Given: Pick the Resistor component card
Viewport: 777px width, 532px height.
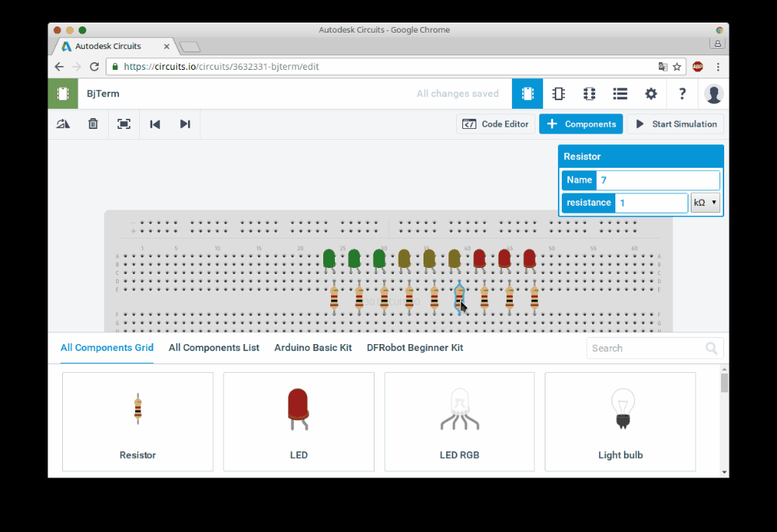Looking at the screenshot, I should [x=138, y=422].
